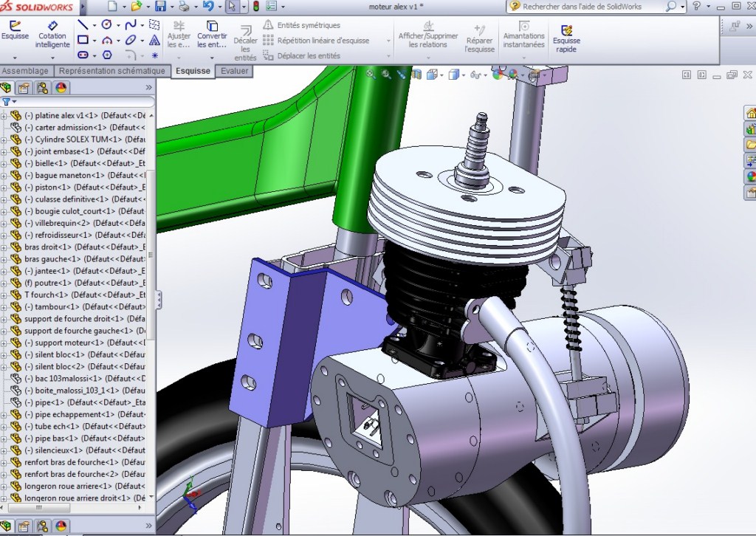Expand the bielle<1> tree node
This screenshot has width=756, height=536.
(4, 163)
